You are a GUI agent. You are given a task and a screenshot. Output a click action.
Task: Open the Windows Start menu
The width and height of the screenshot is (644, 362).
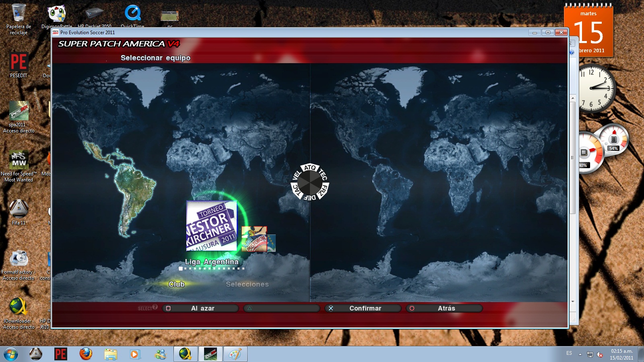click(x=11, y=354)
